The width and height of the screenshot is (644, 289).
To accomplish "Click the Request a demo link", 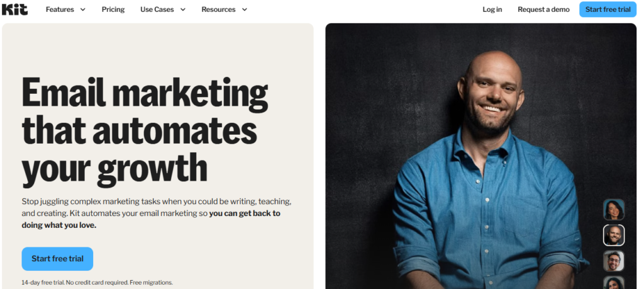I will (543, 9).
